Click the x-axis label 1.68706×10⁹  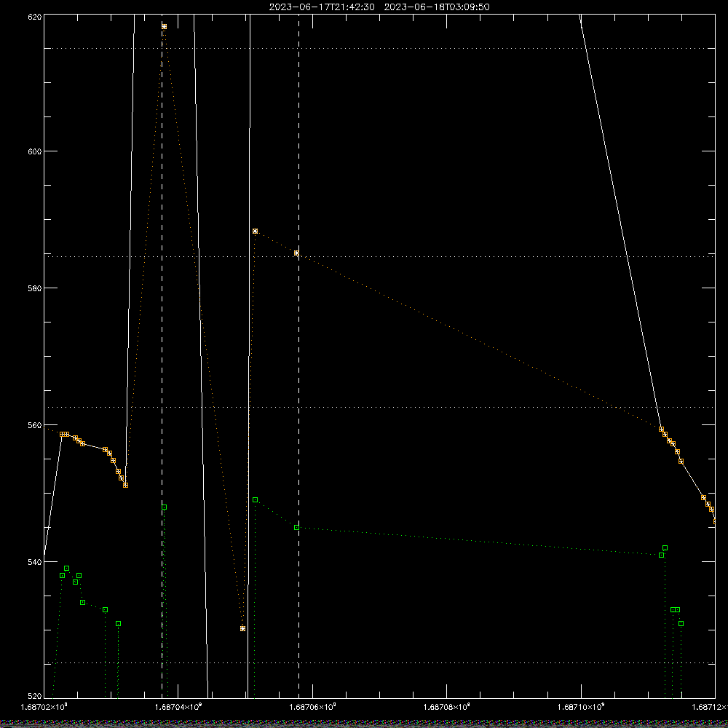click(x=312, y=707)
